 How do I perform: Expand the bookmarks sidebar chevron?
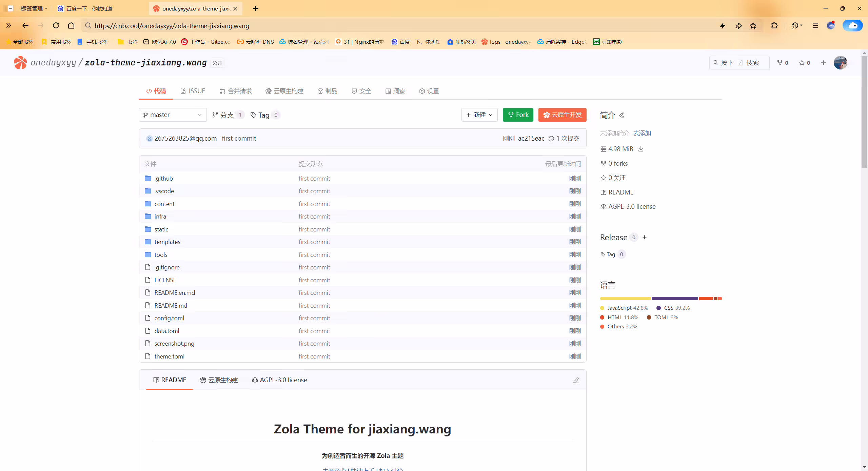tap(8, 25)
